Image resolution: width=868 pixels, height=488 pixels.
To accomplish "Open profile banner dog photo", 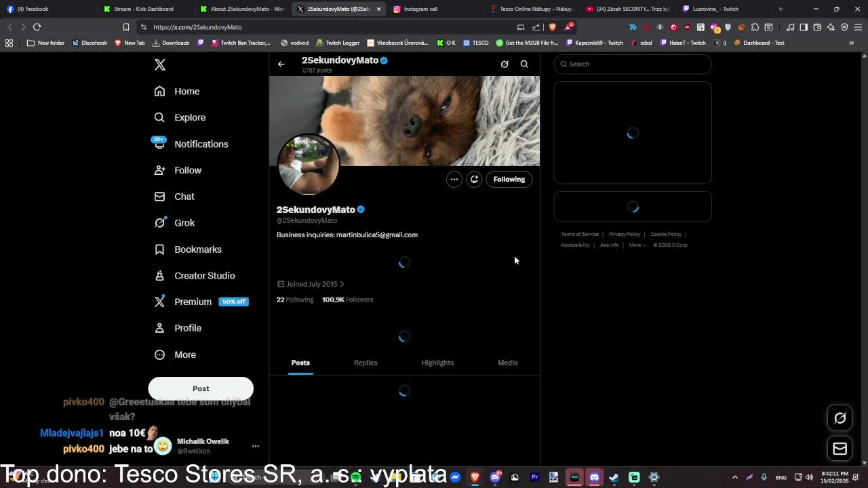I will (405, 121).
